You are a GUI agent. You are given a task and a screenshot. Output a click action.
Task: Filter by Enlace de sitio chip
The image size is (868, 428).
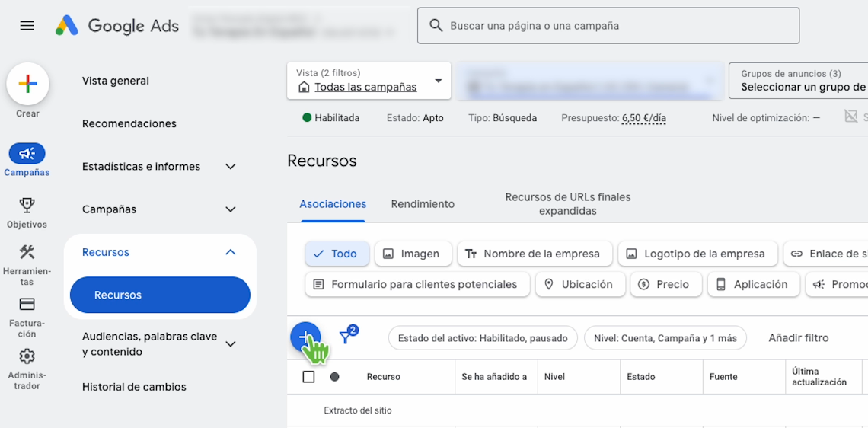pyautogui.click(x=826, y=254)
